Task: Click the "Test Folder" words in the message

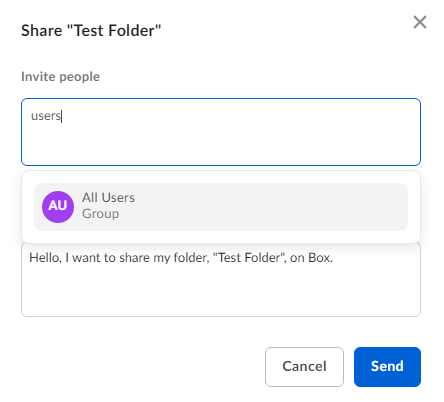Action: (x=249, y=258)
